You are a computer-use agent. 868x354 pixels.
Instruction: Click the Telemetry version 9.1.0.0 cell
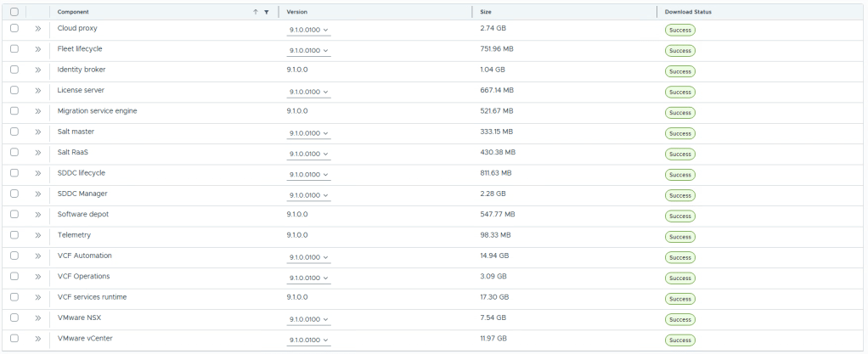[x=297, y=235]
